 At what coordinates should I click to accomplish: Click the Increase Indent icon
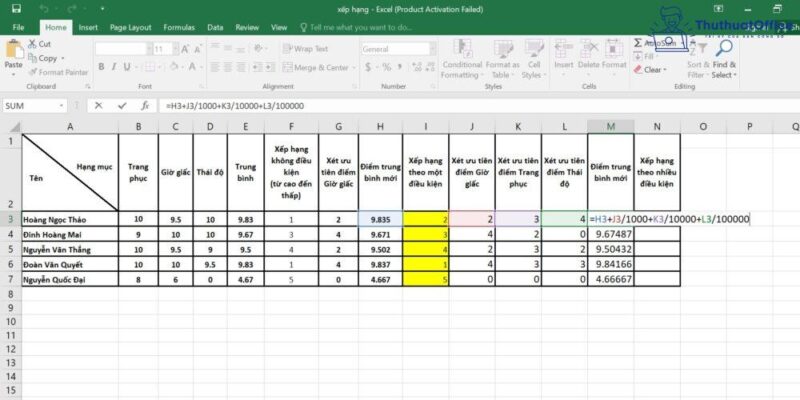pyautogui.click(x=269, y=67)
